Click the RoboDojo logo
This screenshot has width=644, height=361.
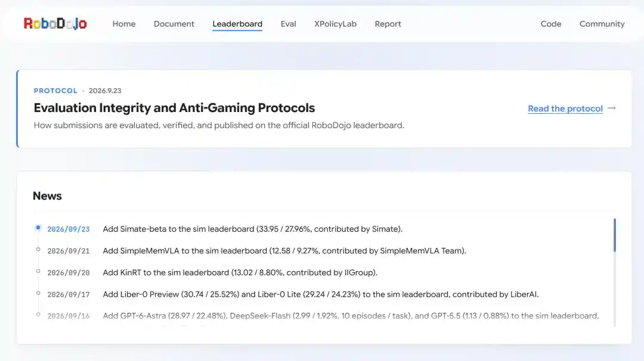pos(55,24)
